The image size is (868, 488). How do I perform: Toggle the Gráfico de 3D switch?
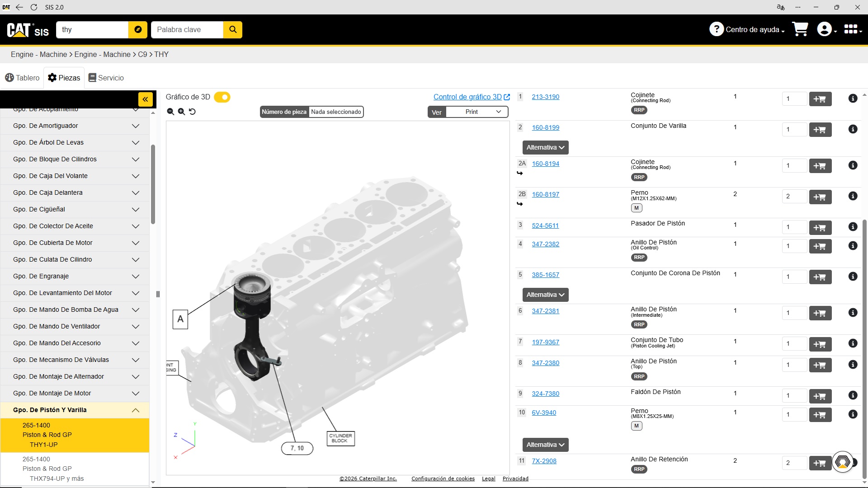click(x=222, y=97)
